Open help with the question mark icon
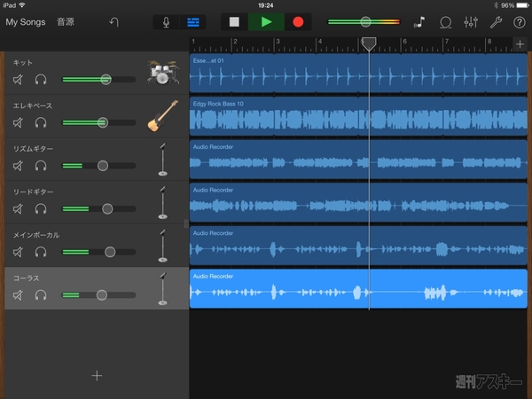This screenshot has height=399, width=532. (x=519, y=21)
